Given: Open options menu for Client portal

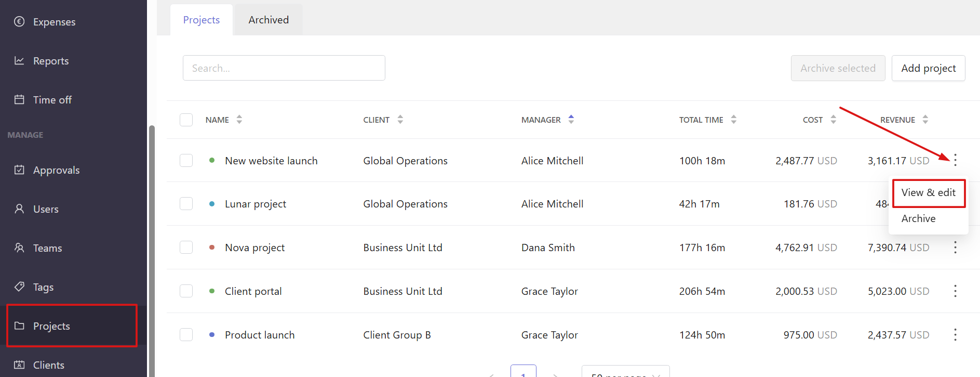Looking at the screenshot, I should pyautogui.click(x=955, y=291).
